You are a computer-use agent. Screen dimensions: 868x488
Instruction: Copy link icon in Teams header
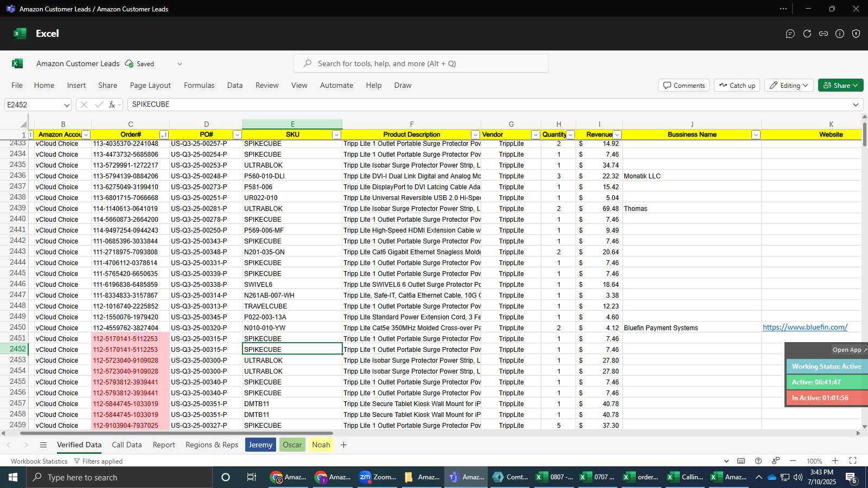(824, 34)
